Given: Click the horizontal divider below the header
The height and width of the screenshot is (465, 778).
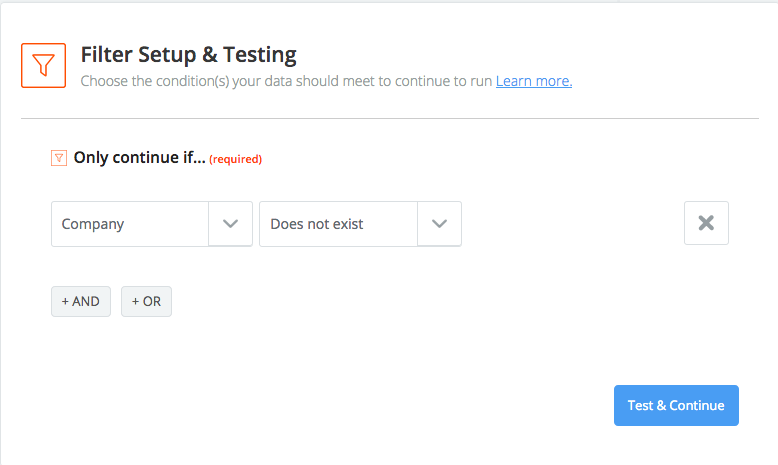Looking at the screenshot, I should point(389,119).
